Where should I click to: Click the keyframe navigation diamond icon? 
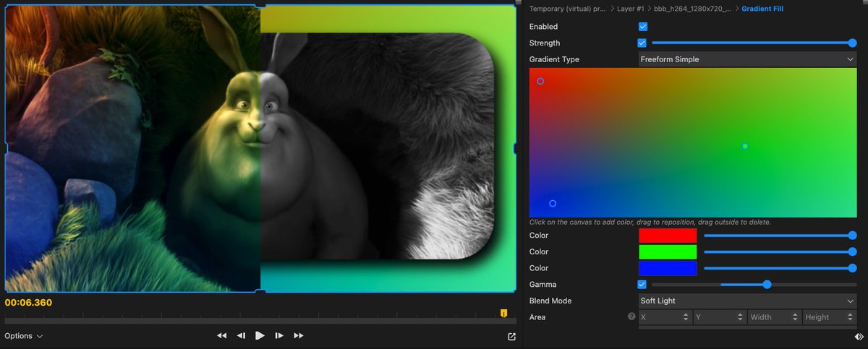[859, 337]
